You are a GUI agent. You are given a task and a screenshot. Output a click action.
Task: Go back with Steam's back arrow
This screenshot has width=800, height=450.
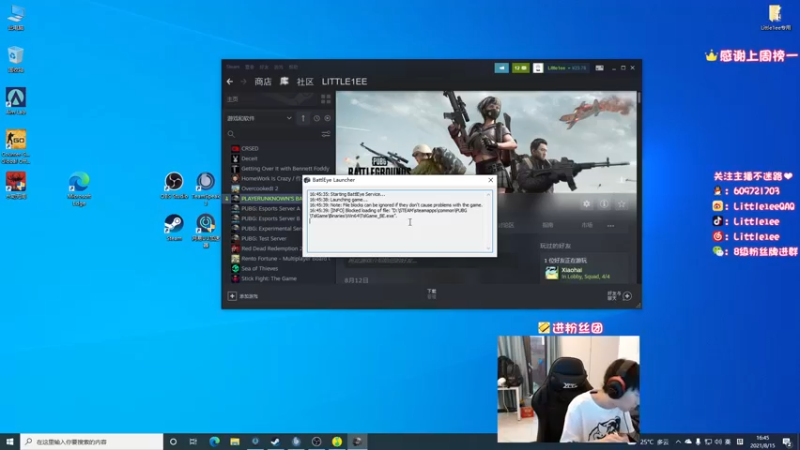[230, 82]
